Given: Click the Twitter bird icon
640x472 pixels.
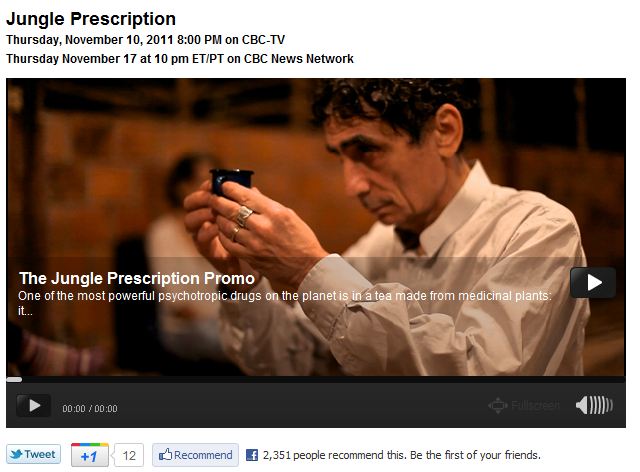Looking at the screenshot, I should (16, 454).
